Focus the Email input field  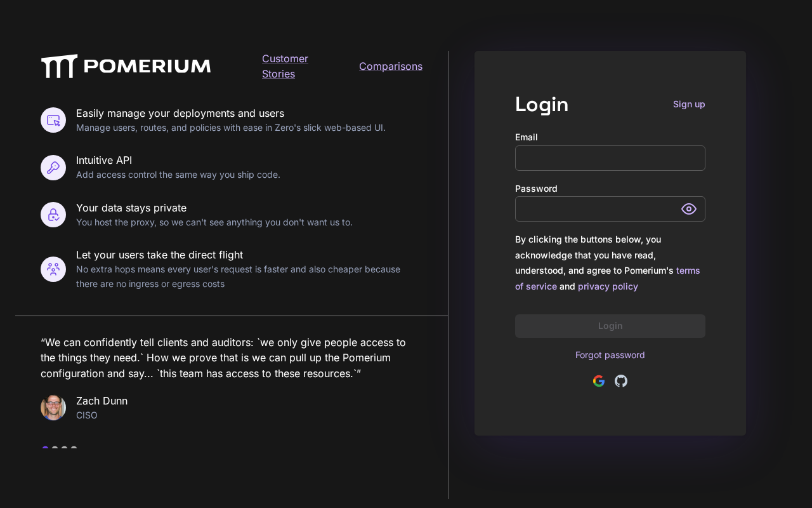(x=610, y=158)
